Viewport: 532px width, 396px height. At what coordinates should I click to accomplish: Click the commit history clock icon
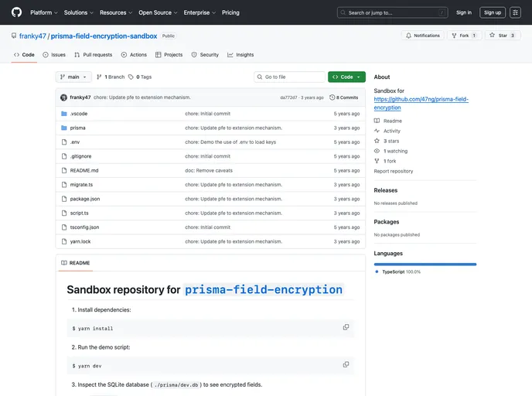pyautogui.click(x=332, y=97)
